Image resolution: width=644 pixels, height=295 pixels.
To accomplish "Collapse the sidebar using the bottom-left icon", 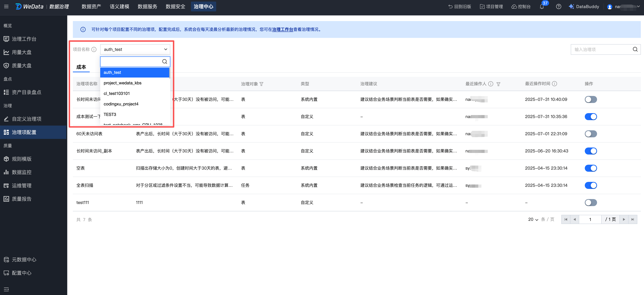I will coord(6,289).
